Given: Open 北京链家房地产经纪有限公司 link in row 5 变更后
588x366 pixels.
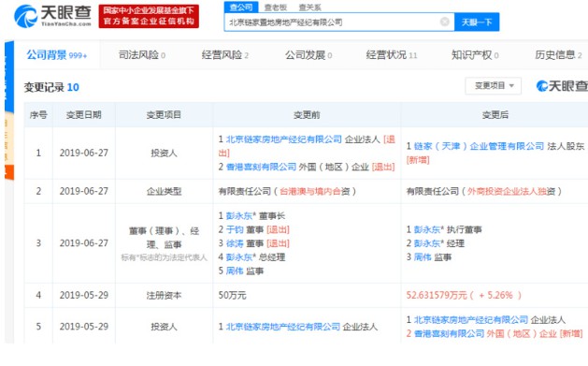Looking at the screenshot, I should (x=470, y=320).
